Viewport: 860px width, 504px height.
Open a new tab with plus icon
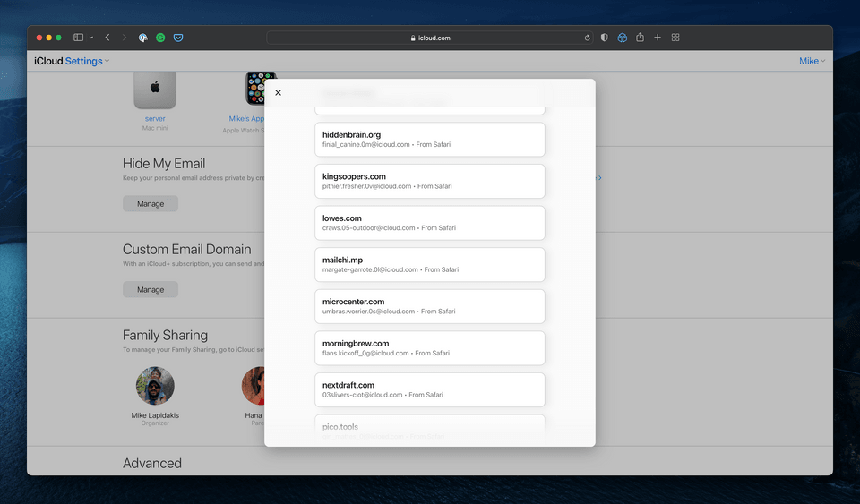(658, 38)
